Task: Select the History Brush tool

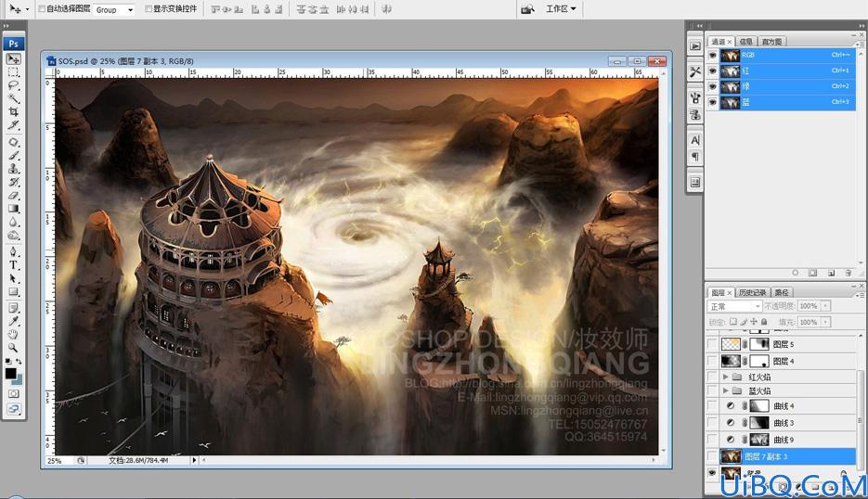Action: (x=13, y=182)
